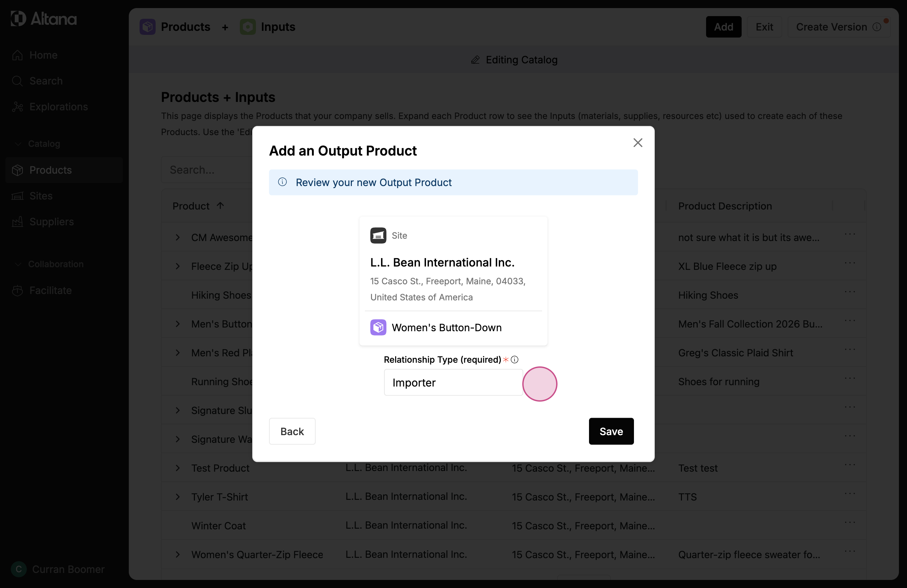
Task: Click the Product Description column header
Action: (x=725, y=206)
